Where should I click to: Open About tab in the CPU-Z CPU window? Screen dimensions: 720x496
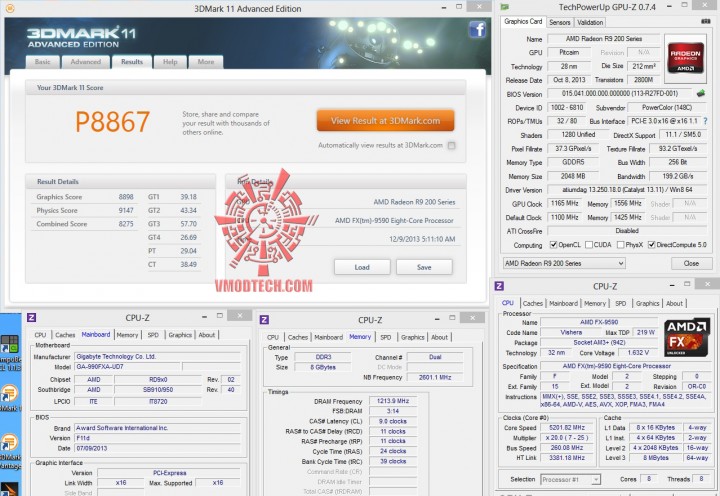tap(674, 303)
